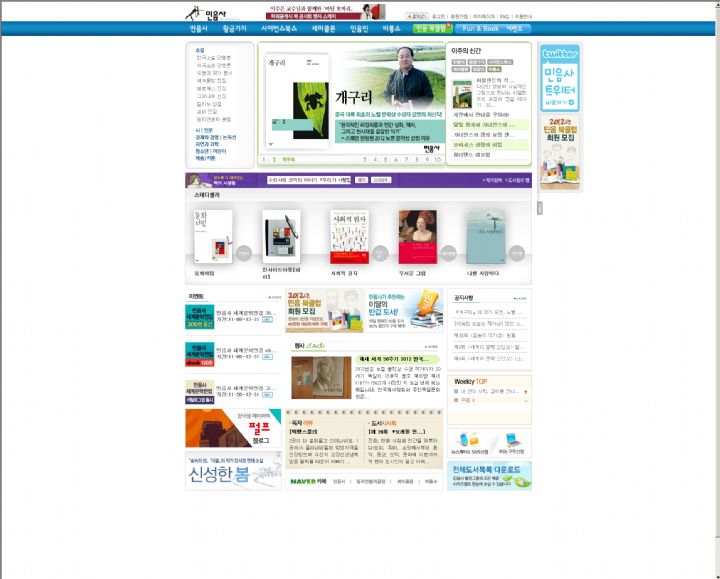Open the 민음사 menu in navigation bar
Screen dimensions: 720x579
199,29
